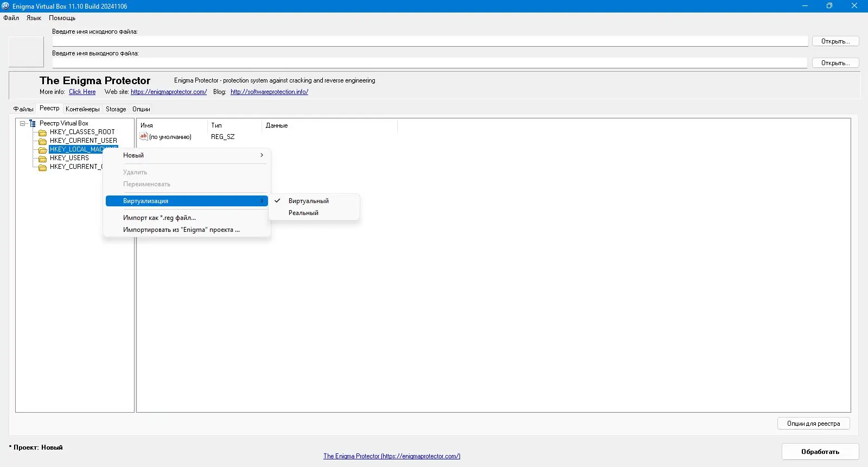Open the Click Here more info link

pos(82,92)
